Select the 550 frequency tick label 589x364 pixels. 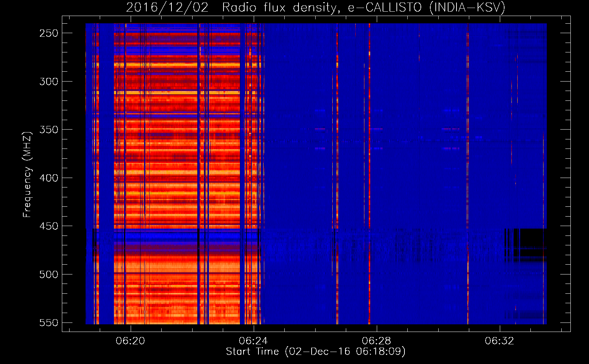pos(49,323)
